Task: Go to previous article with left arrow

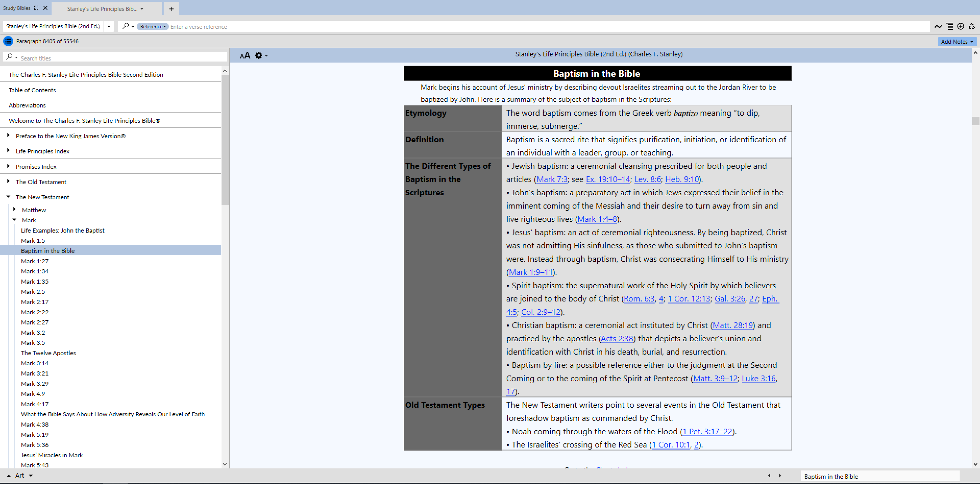Action: click(x=769, y=476)
